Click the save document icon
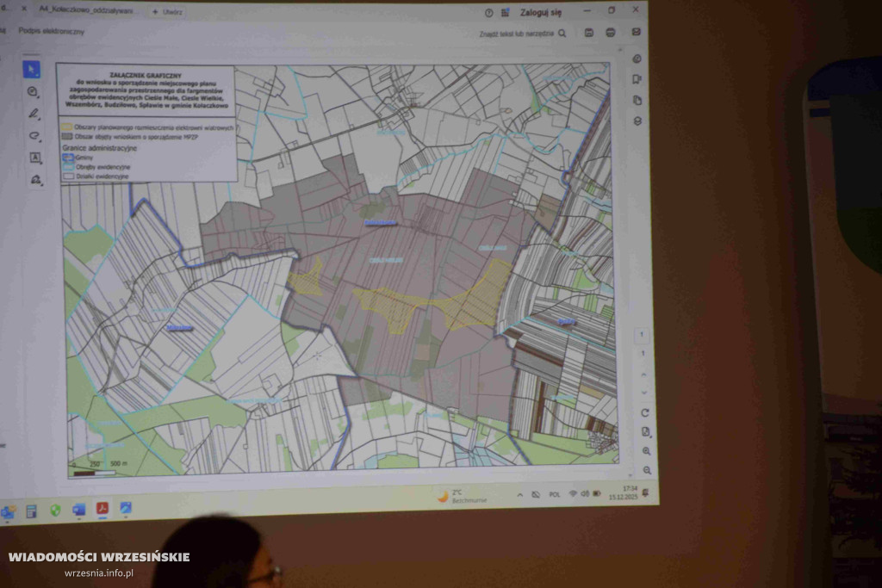This screenshot has height=588, width=882. click(589, 33)
